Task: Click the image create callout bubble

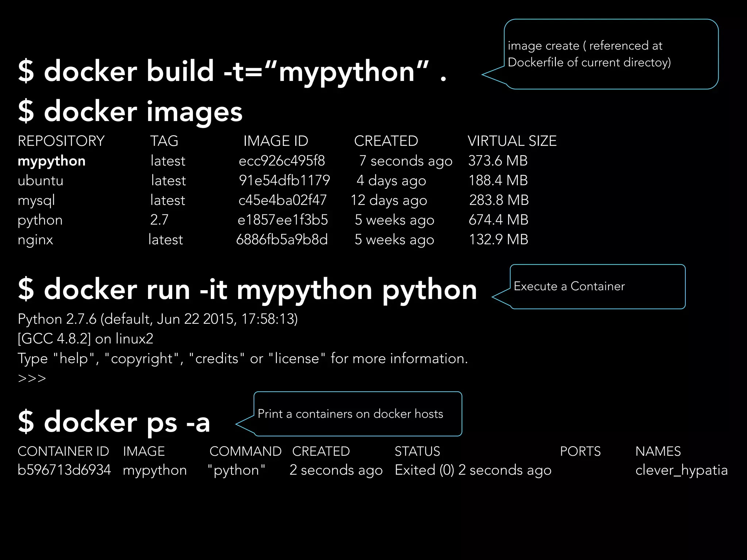Action: [x=611, y=54]
